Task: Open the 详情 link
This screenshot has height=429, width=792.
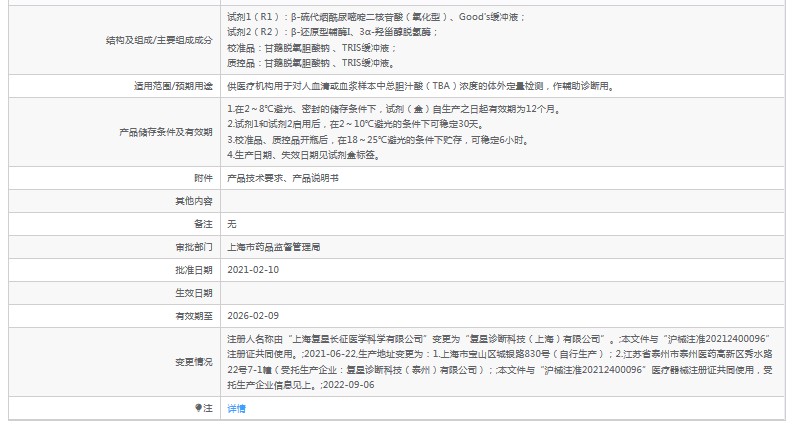Action: [236, 408]
